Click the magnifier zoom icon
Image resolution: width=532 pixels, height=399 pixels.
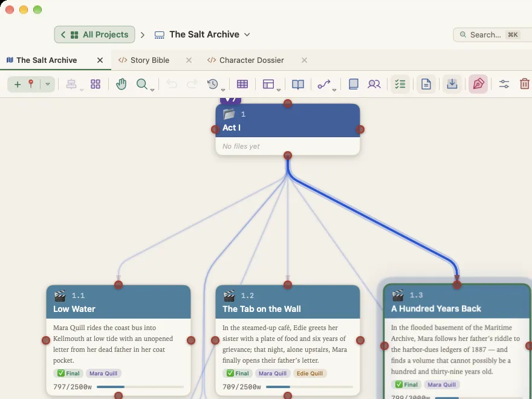click(x=142, y=84)
